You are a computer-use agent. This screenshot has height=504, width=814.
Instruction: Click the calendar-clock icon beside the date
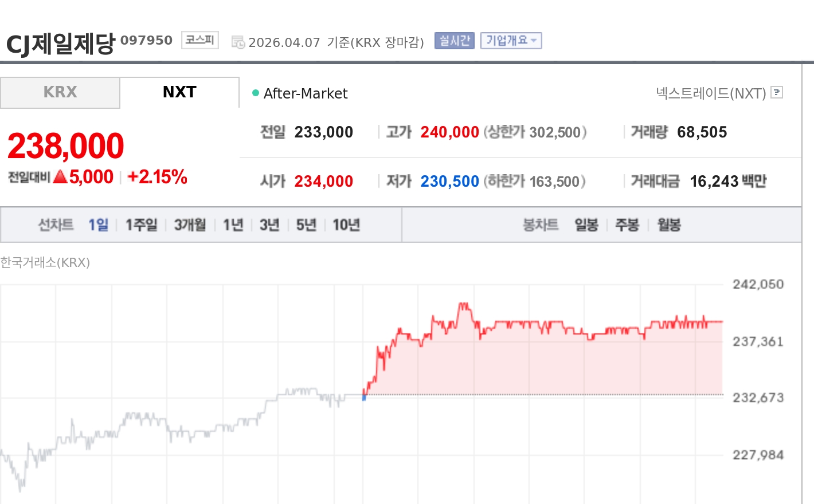238,42
